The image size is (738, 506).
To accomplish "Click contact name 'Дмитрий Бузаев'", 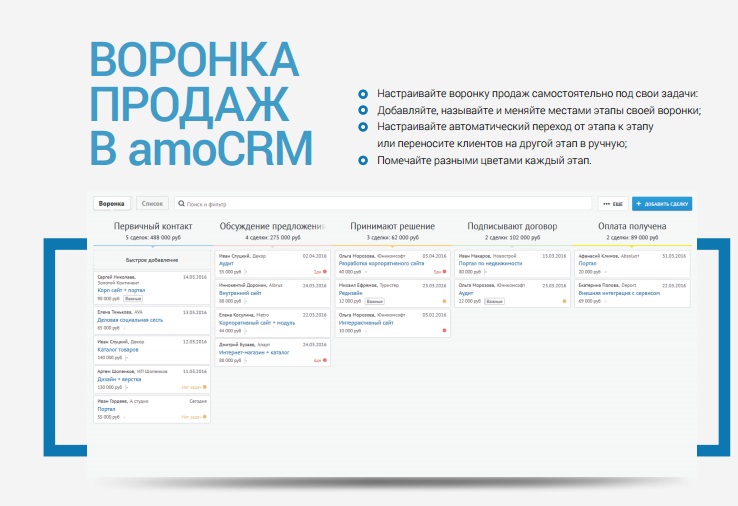I will (237, 345).
